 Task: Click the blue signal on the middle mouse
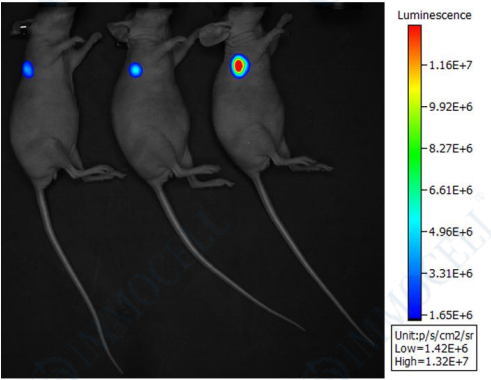(135, 70)
